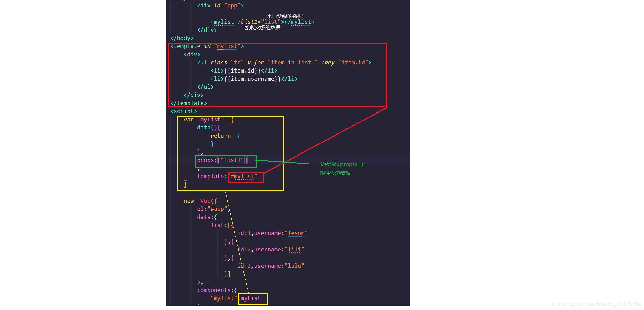Click the annotation 来自父级的数据

click(285, 16)
